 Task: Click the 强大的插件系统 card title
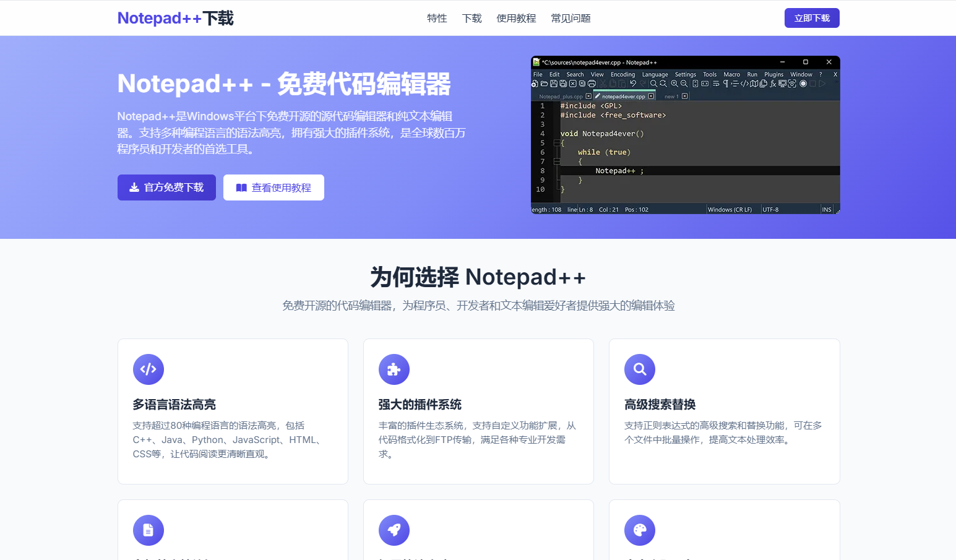point(420,405)
